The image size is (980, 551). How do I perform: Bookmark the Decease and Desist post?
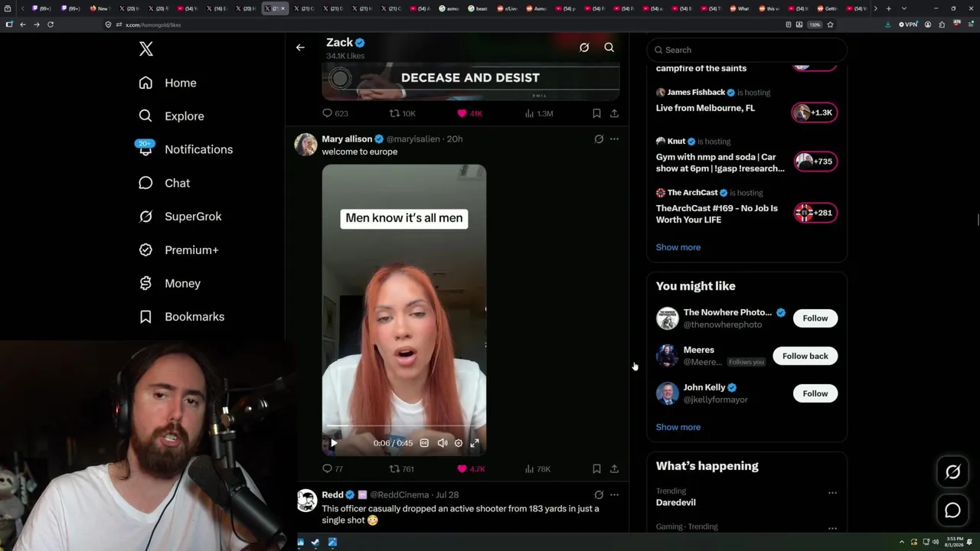pyautogui.click(x=596, y=113)
